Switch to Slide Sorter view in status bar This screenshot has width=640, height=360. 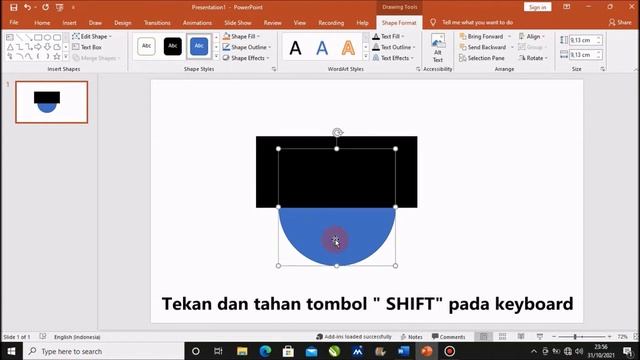click(x=502, y=337)
